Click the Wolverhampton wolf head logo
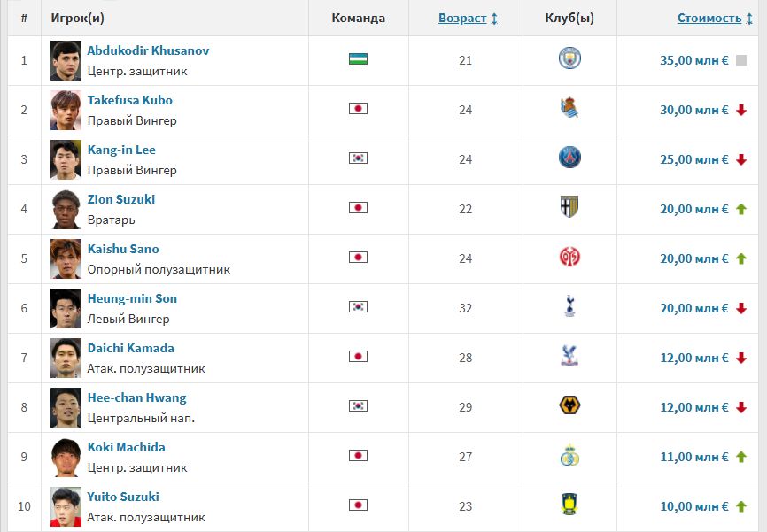 tap(569, 405)
